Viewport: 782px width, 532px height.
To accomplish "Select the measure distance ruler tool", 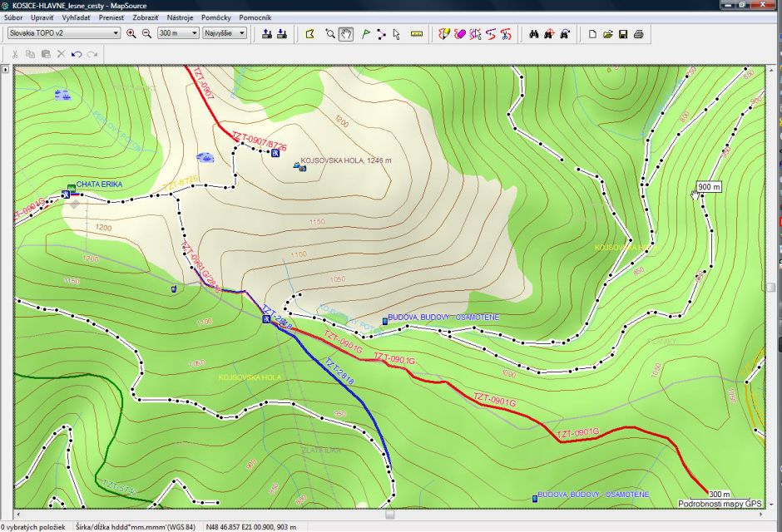I will (x=417, y=34).
